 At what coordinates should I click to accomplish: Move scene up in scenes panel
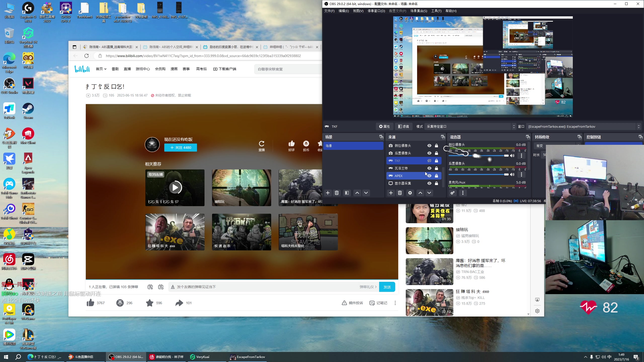pos(357,193)
